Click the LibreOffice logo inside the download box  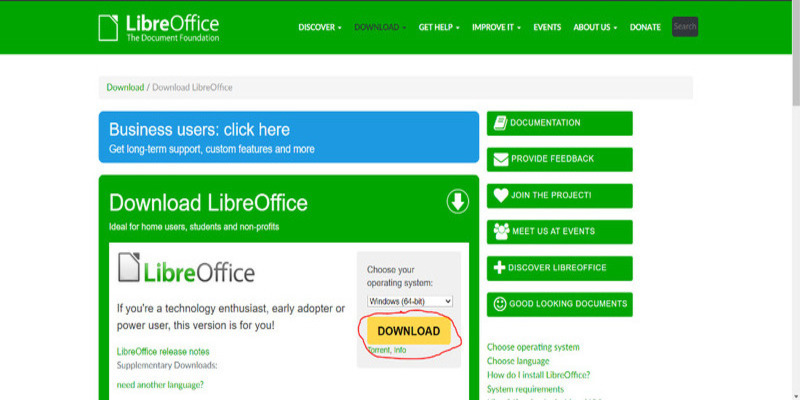click(x=186, y=268)
